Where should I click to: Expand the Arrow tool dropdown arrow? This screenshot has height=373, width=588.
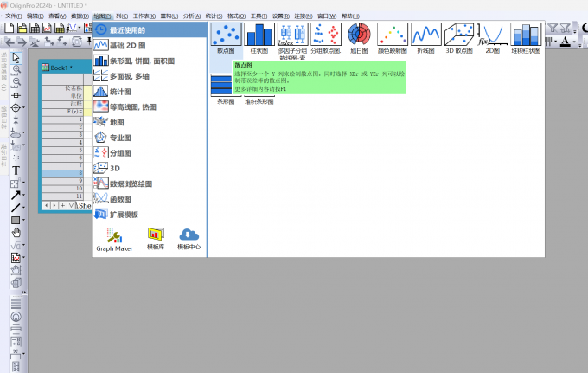point(23,195)
